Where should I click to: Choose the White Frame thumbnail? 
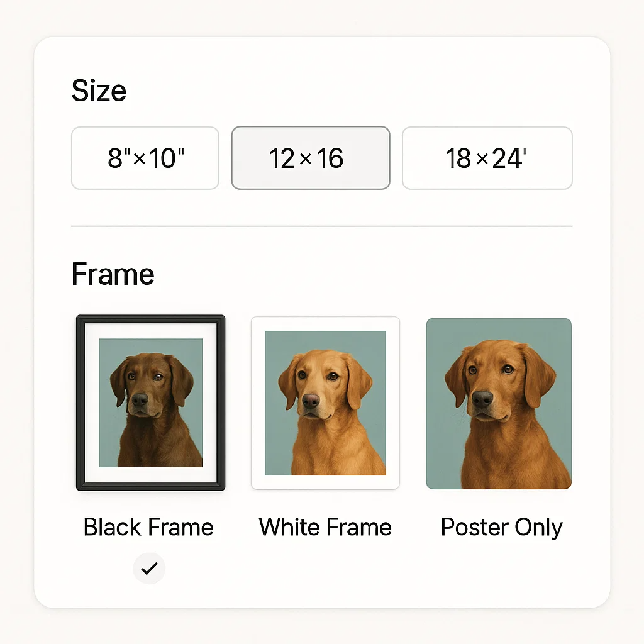point(325,403)
